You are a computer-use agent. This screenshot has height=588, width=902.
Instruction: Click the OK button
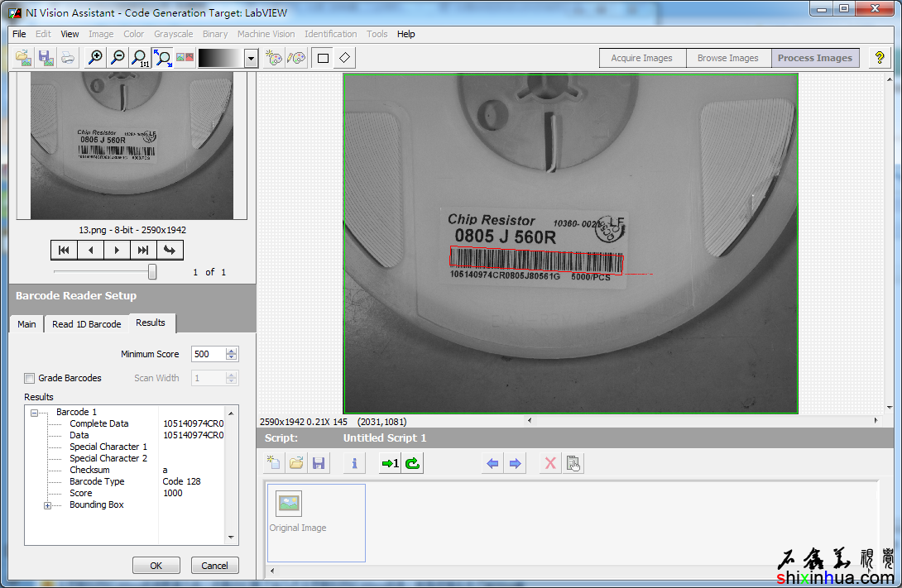[156, 566]
